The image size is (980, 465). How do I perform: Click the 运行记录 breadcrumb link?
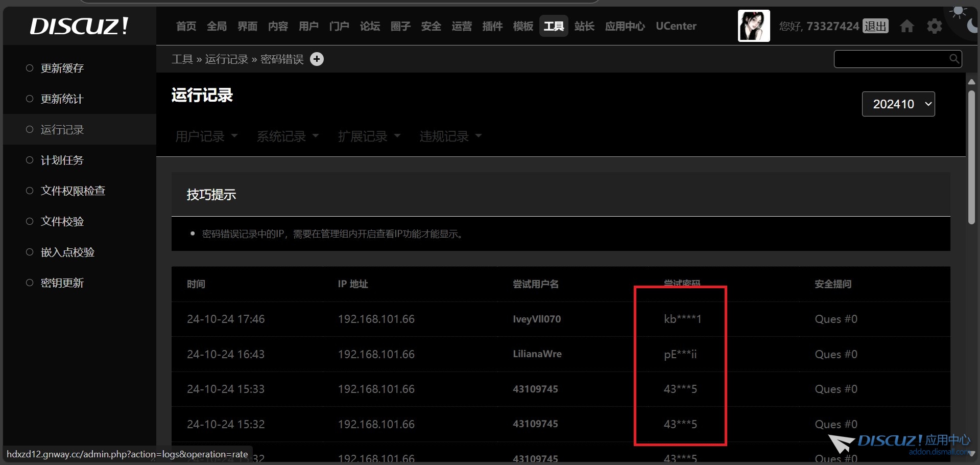[x=226, y=59]
